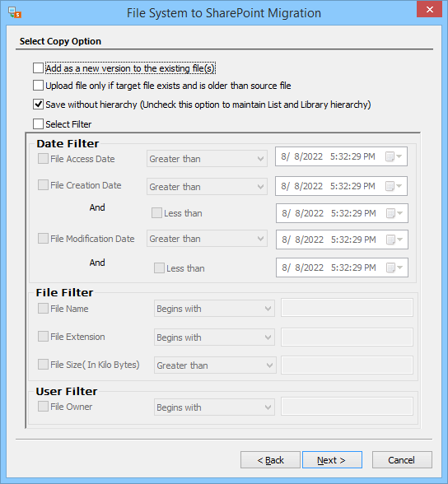Viewport: 448px width, 484px height.
Task: Expand File Size Greater than dropdown
Action: click(x=215, y=365)
